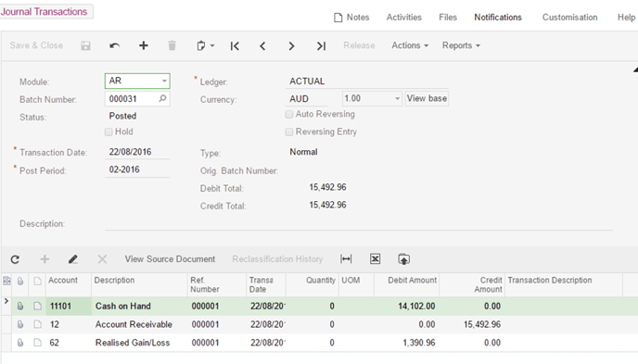Go to the previous record
This screenshot has width=638, height=364.
tap(262, 46)
